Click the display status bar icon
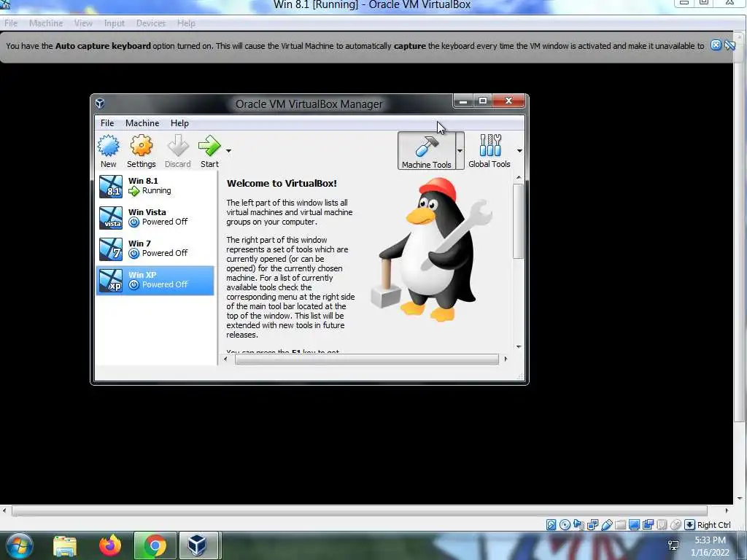This screenshot has height=560, width=747. (634, 525)
